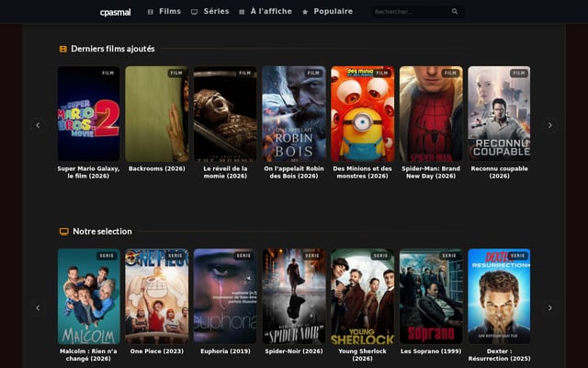
Task: Click the Derniers films ajoutés section icon
Action: point(63,49)
